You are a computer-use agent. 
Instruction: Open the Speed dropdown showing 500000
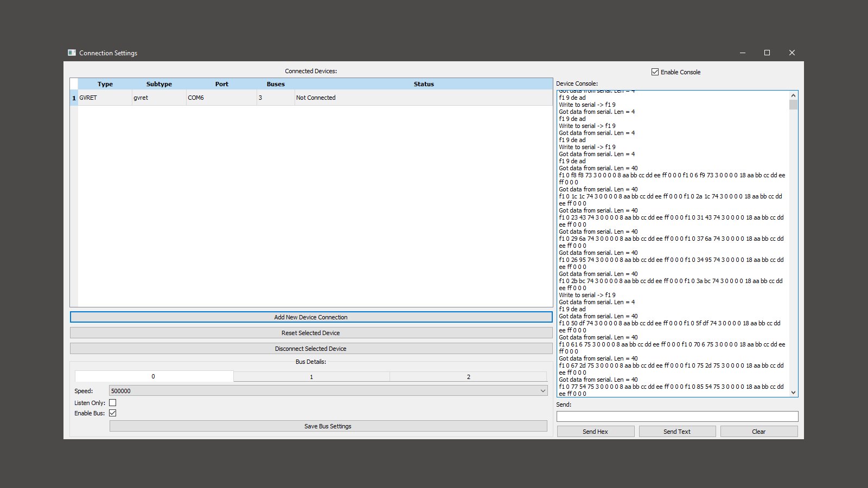328,390
